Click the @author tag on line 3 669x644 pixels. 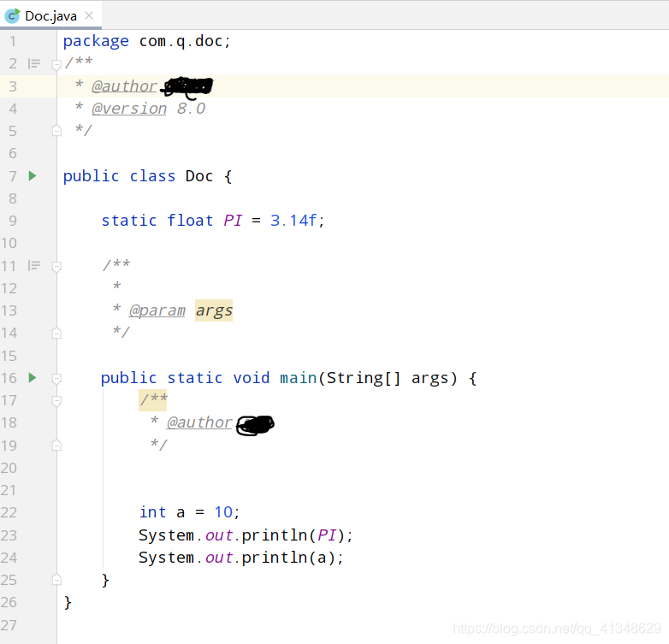[x=125, y=86]
